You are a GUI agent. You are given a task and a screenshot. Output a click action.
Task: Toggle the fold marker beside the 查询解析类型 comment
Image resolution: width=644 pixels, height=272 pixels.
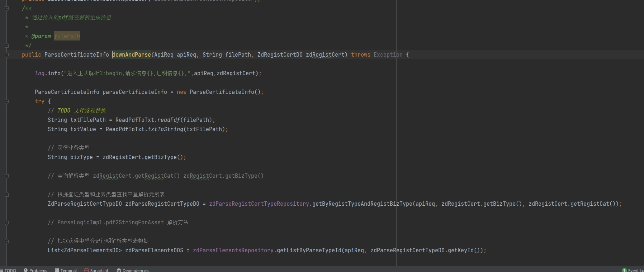tap(6, 176)
